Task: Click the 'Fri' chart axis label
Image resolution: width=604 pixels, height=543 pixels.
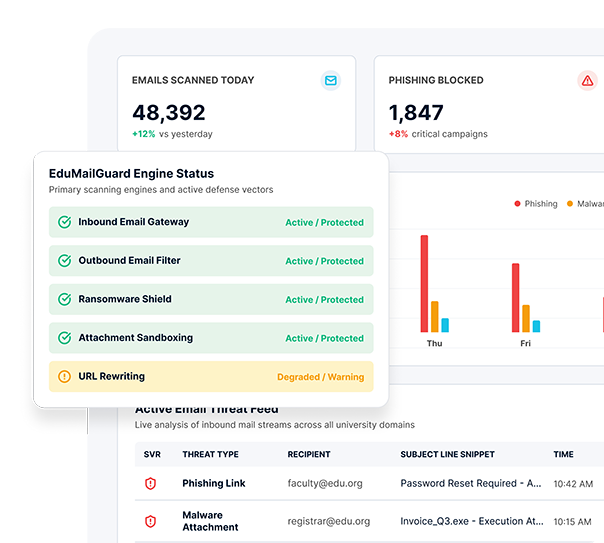Action: (525, 344)
